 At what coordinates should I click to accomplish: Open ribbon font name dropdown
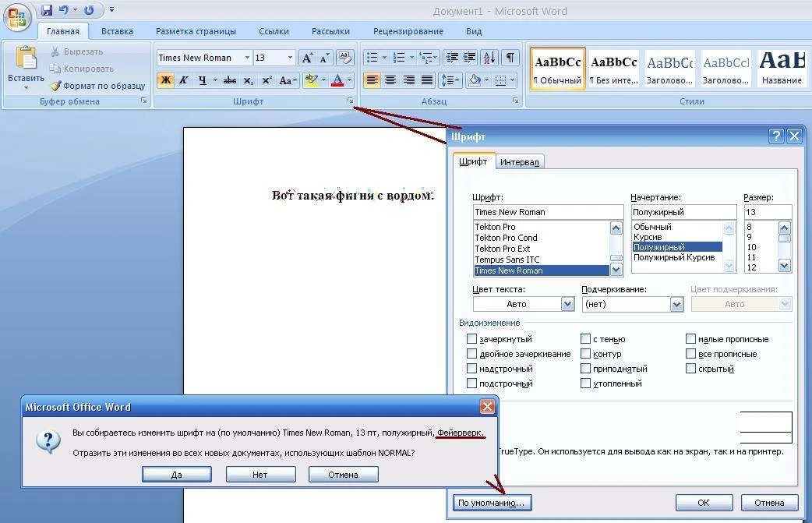pyautogui.click(x=247, y=58)
